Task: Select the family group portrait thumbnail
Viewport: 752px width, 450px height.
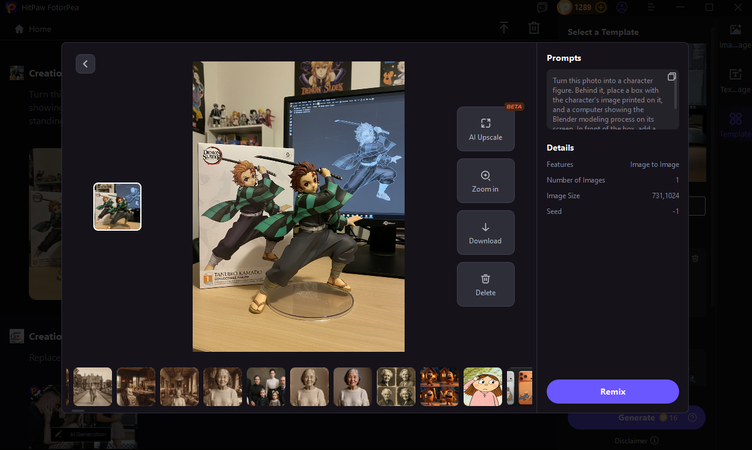Action: click(266, 387)
